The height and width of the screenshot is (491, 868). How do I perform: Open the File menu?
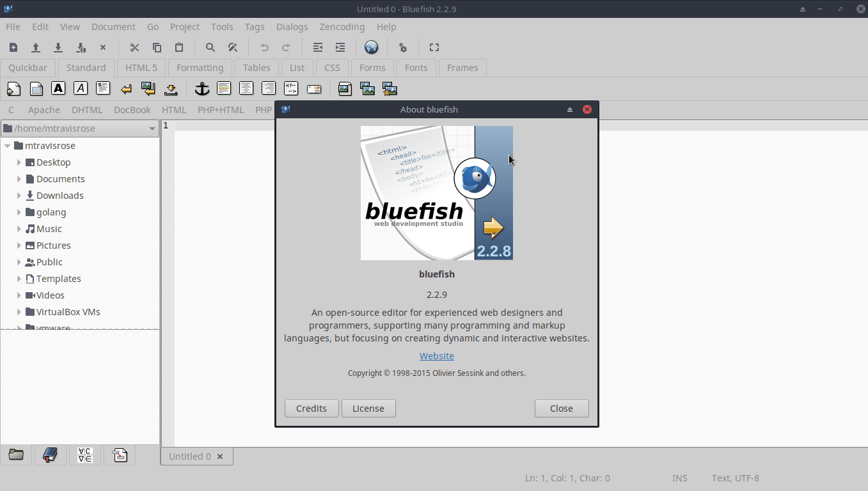click(x=13, y=27)
